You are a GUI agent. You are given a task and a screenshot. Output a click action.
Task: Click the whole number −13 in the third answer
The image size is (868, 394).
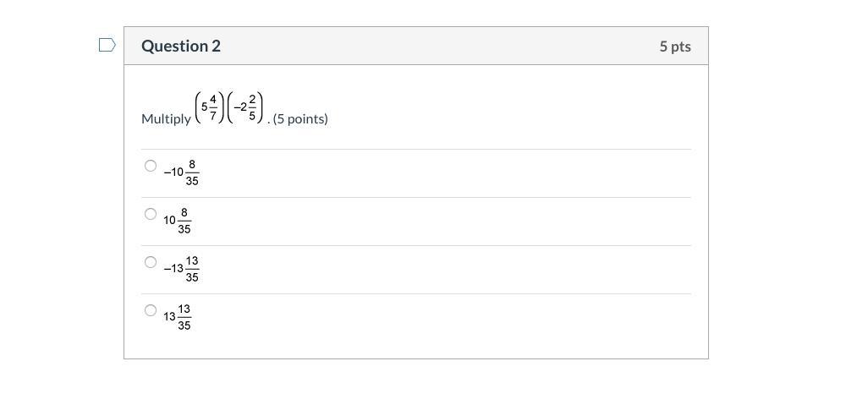coord(173,268)
